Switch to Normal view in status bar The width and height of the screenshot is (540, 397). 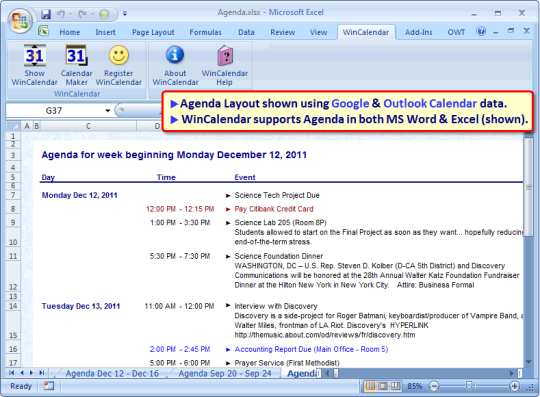[370, 386]
